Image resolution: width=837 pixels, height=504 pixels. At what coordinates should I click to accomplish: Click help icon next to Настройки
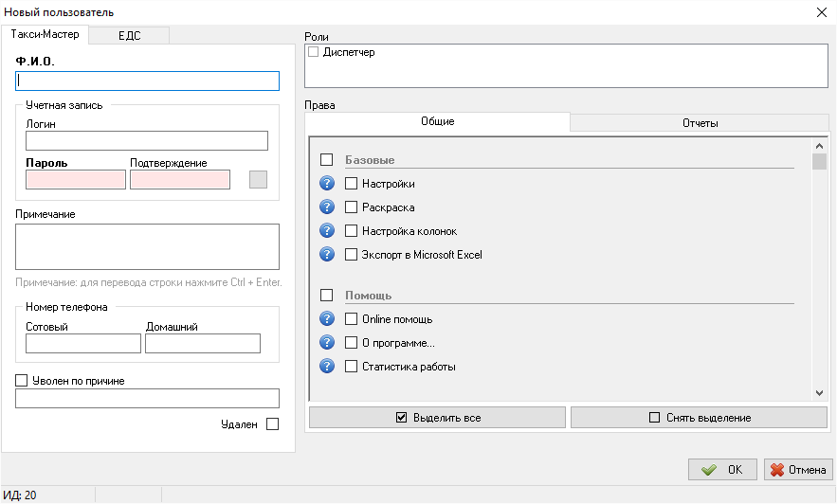pos(328,184)
